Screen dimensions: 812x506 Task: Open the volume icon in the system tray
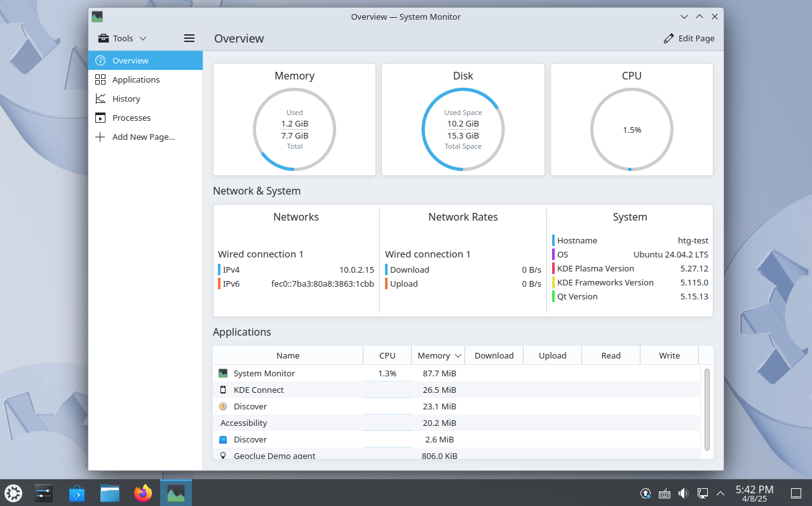[x=683, y=493]
